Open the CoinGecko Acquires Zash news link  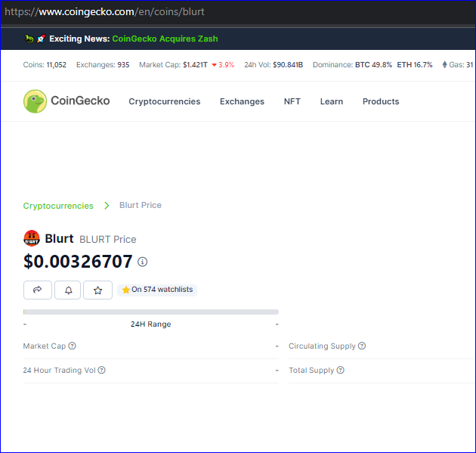click(x=165, y=39)
